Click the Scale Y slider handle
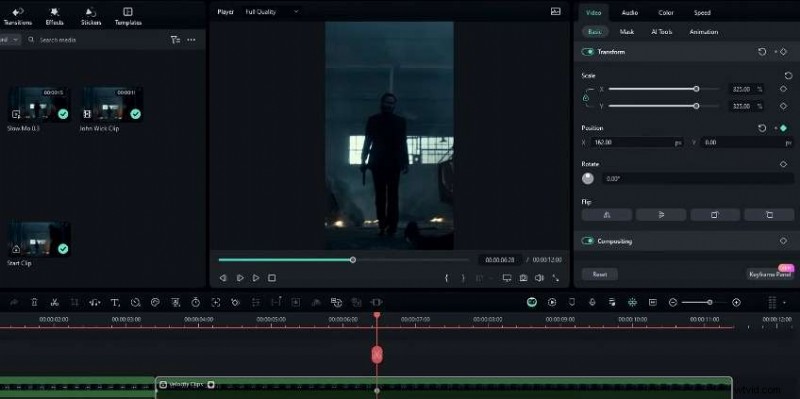 point(696,106)
